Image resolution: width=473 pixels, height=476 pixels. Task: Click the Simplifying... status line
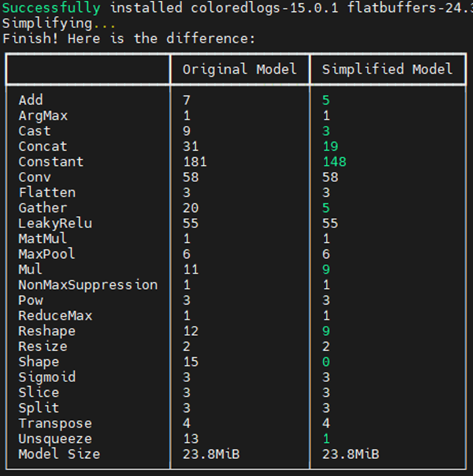point(59,23)
